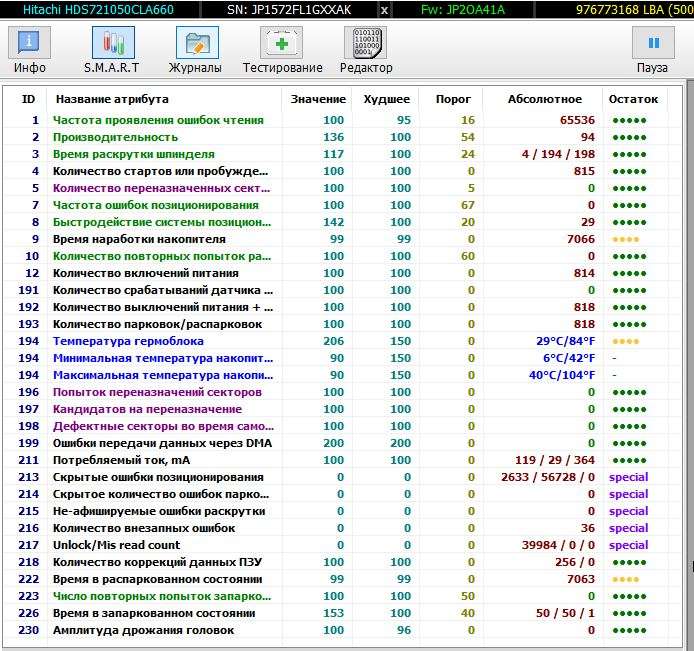Select Потребляемый ток, mA row
The image size is (694, 651).
pos(341,460)
